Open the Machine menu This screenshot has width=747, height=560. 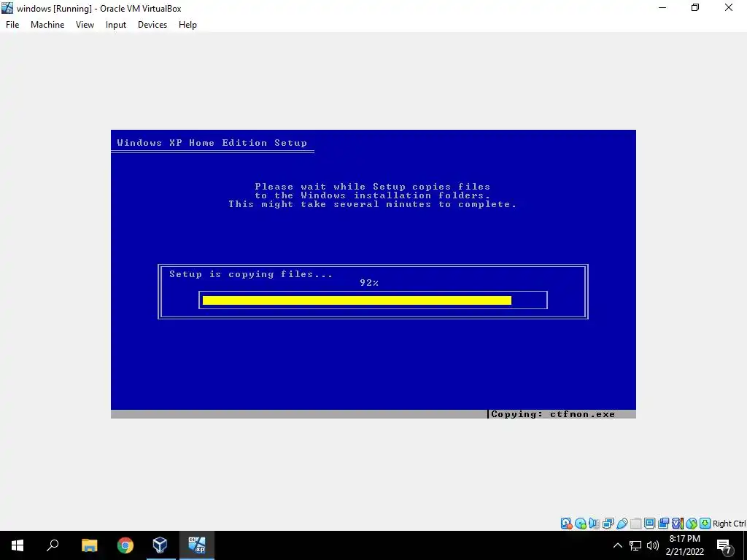pos(47,25)
